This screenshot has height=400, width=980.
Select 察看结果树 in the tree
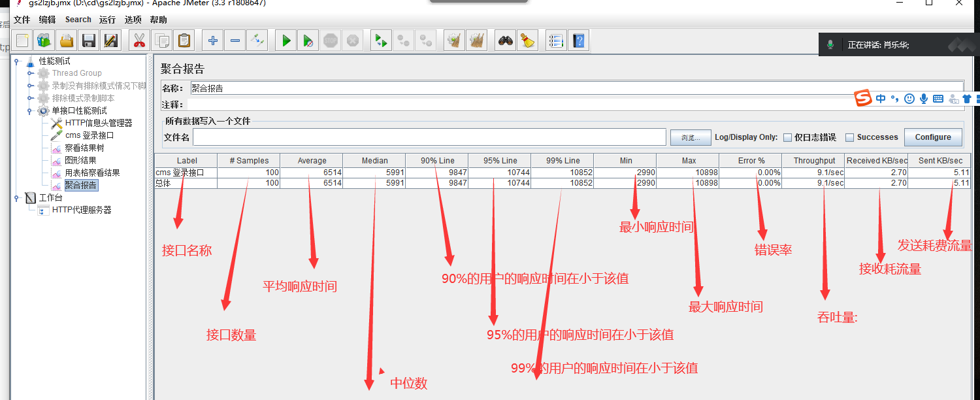tap(84, 148)
